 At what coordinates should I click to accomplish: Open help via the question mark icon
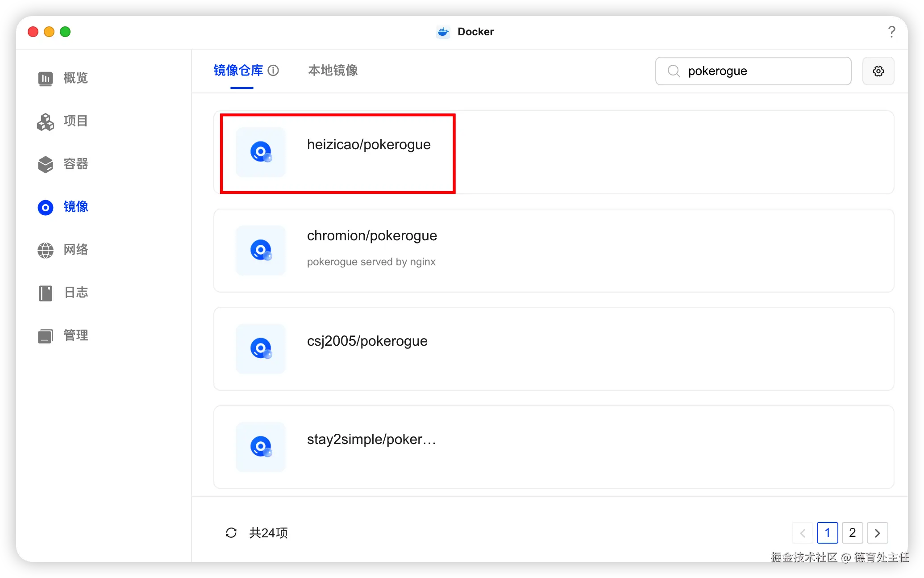pos(891,32)
